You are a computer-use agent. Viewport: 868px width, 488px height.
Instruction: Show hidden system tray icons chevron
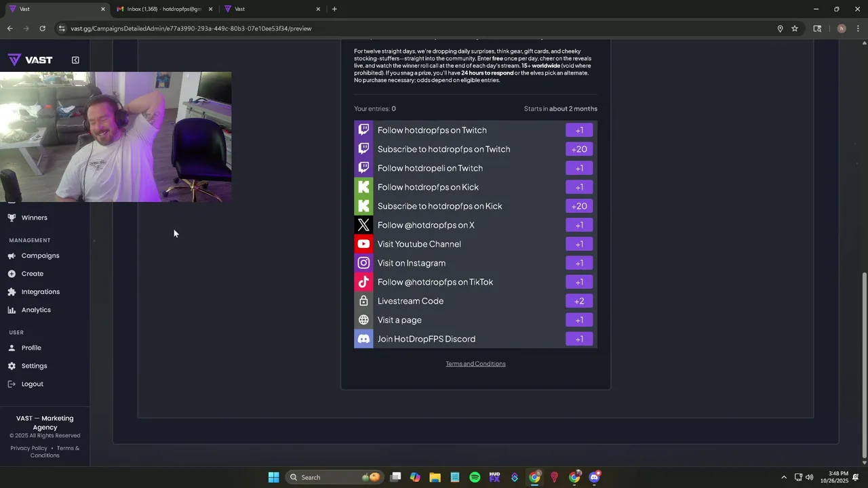(x=784, y=477)
